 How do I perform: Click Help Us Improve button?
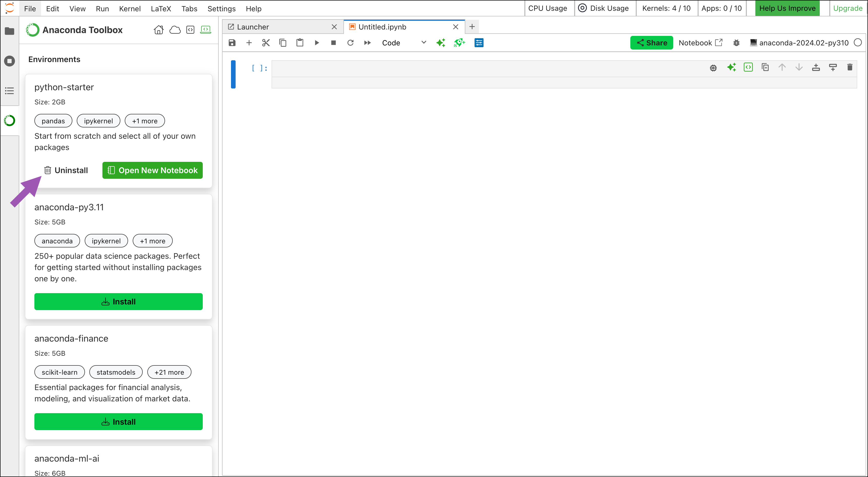click(x=787, y=8)
